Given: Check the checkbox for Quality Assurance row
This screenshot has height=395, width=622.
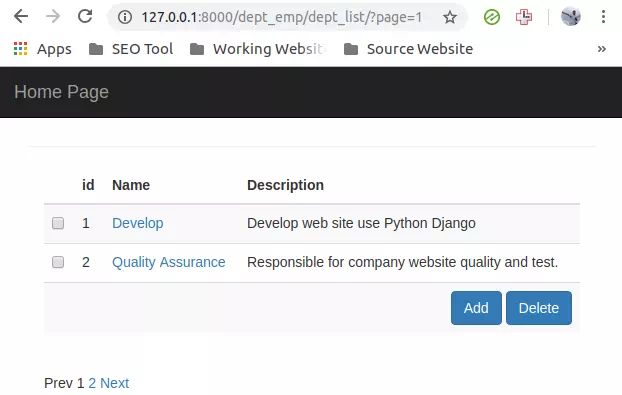Looking at the screenshot, I should 58,262.
